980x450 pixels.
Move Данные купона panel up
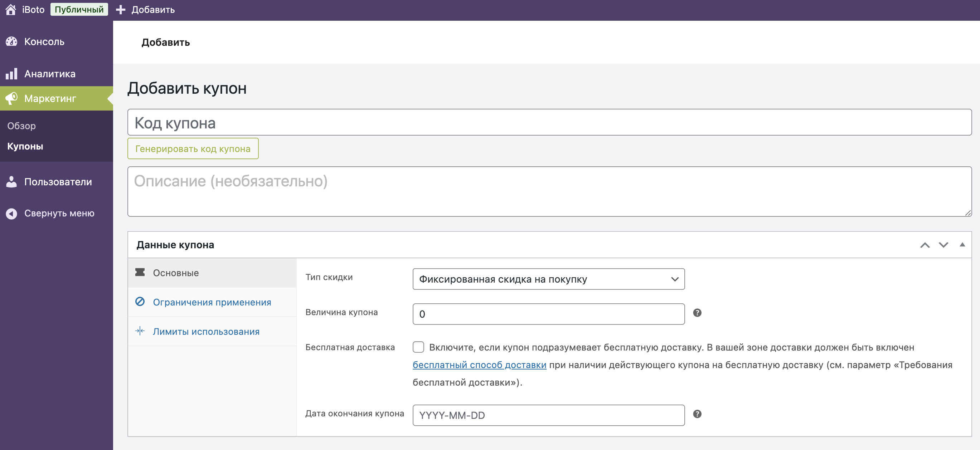tap(925, 245)
